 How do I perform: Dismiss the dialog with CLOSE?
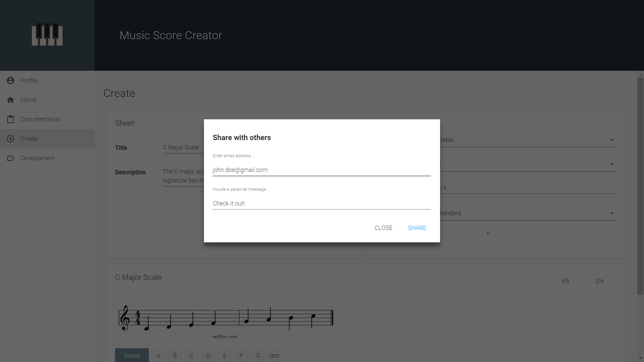(x=383, y=228)
